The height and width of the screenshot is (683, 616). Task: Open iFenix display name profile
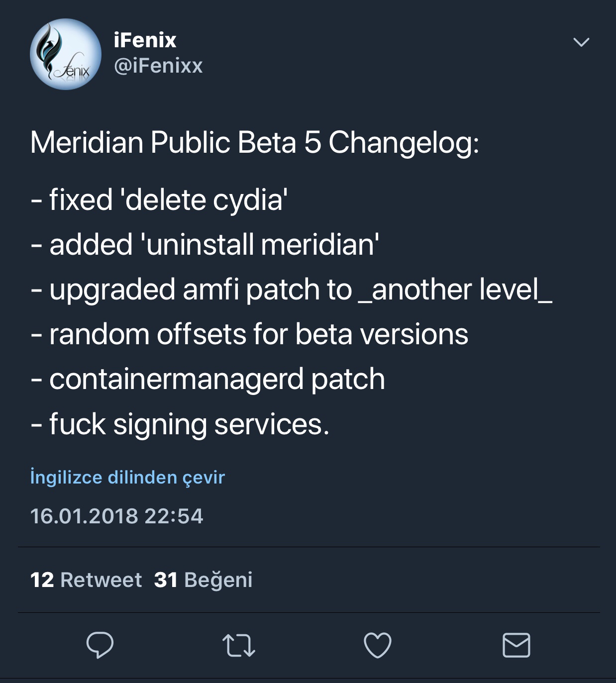[x=145, y=40]
